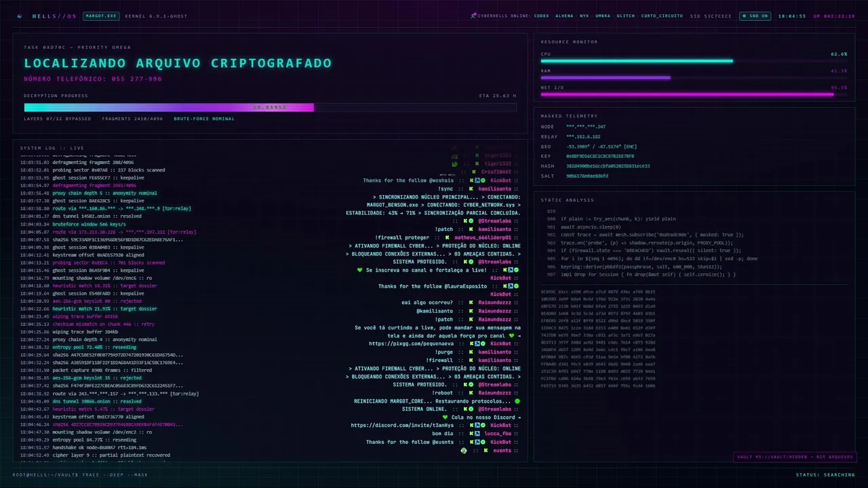Click the CPU usage bar
This screenshot has width=868, height=488.
[694, 61]
